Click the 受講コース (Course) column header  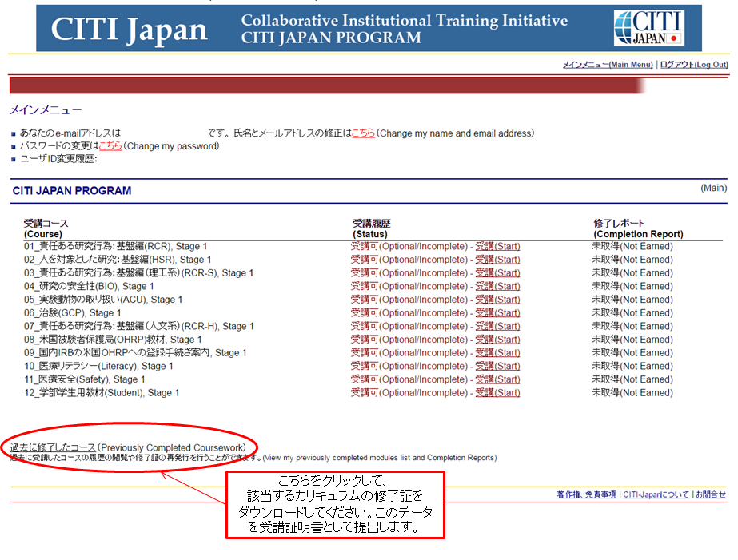tap(46, 228)
